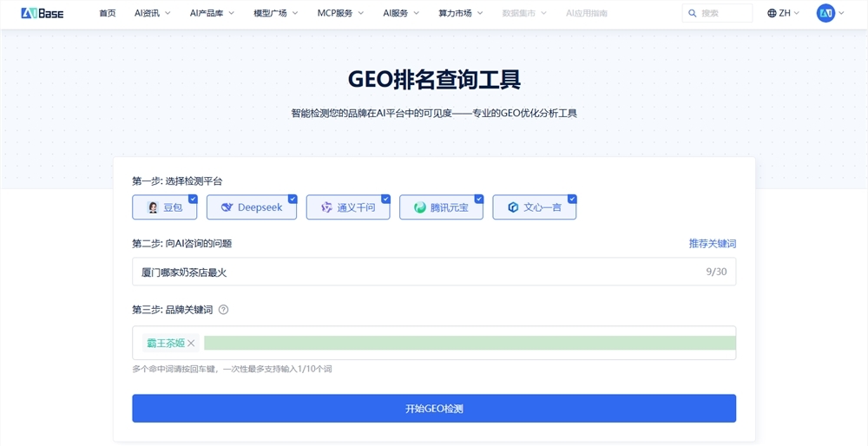Screen dimensions: 868x446
Task: Click the 推荐关键词 link
Action: (713, 244)
